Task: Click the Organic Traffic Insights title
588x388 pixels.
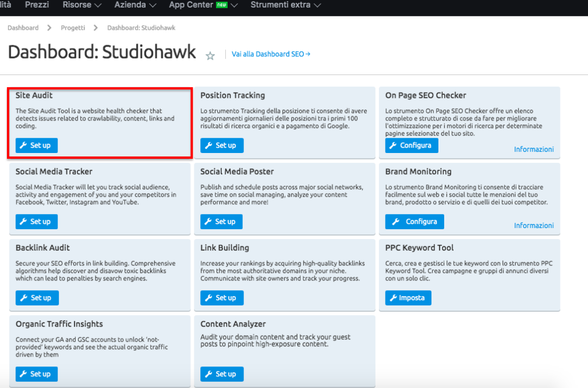Action: 59,324
